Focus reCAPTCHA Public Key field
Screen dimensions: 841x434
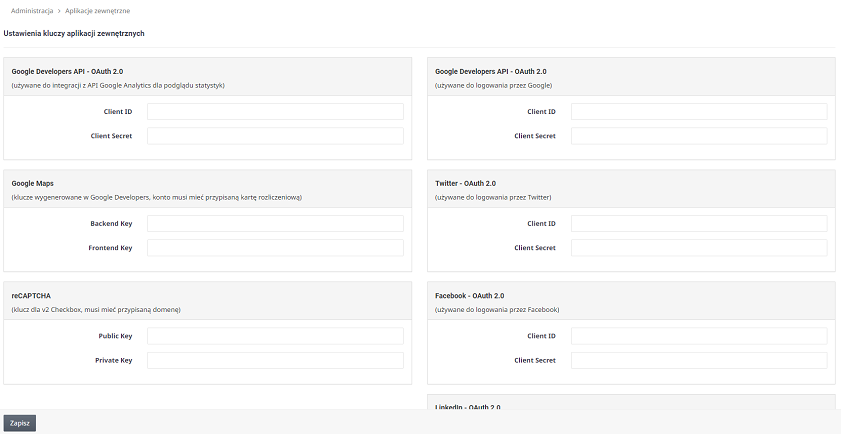point(275,336)
